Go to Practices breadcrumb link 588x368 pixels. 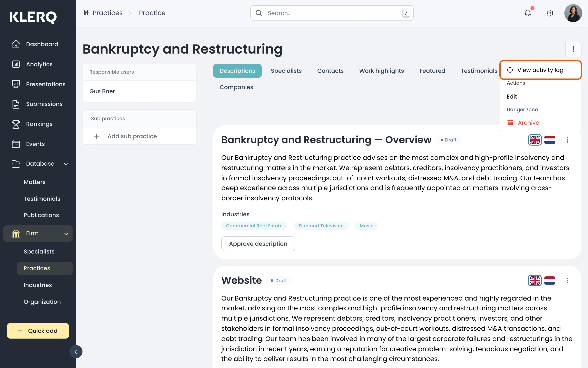[107, 13]
